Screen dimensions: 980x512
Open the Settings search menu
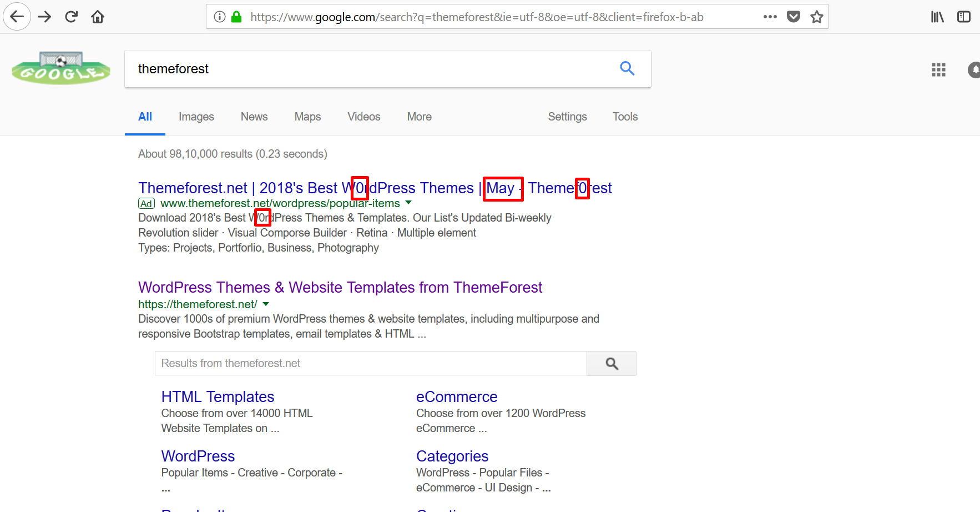(567, 117)
